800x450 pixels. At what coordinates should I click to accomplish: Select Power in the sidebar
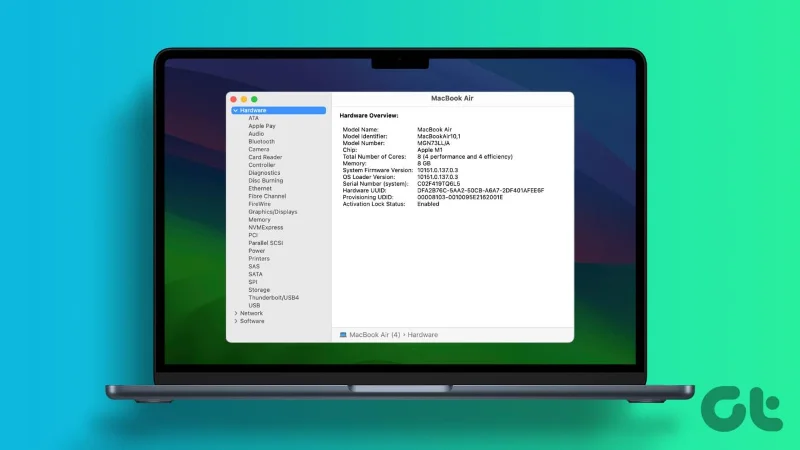pyautogui.click(x=257, y=251)
